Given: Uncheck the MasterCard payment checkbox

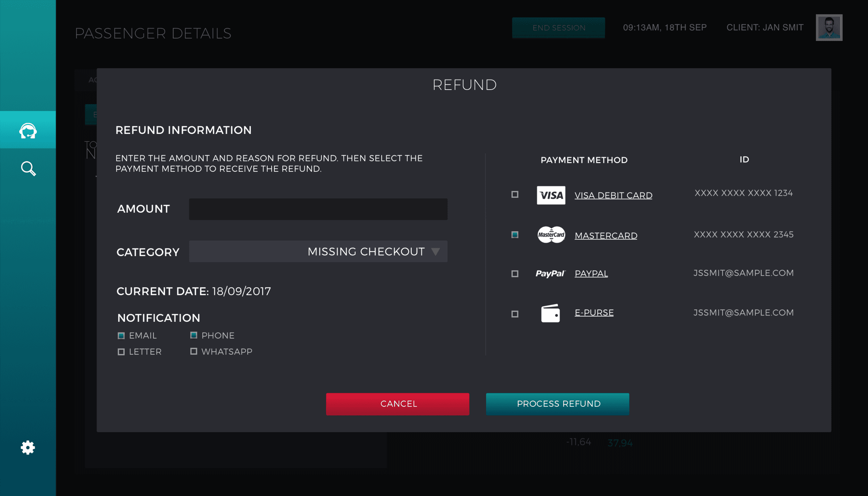Looking at the screenshot, I should tap(515, 235).
